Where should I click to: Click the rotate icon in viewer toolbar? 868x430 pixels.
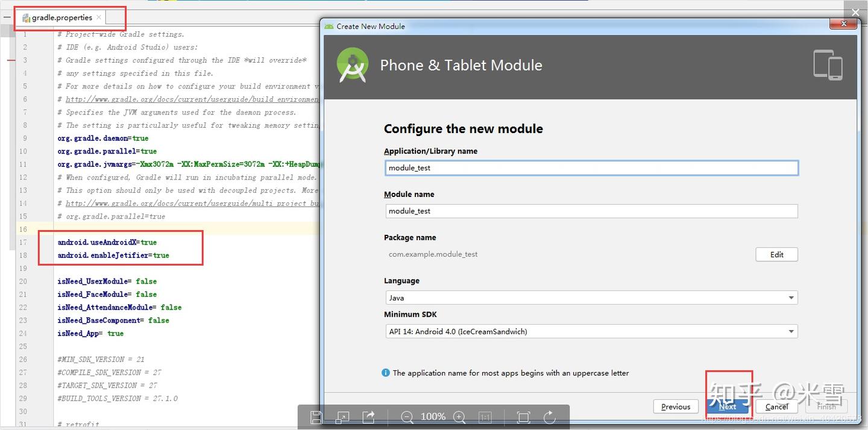pos(549,417)
